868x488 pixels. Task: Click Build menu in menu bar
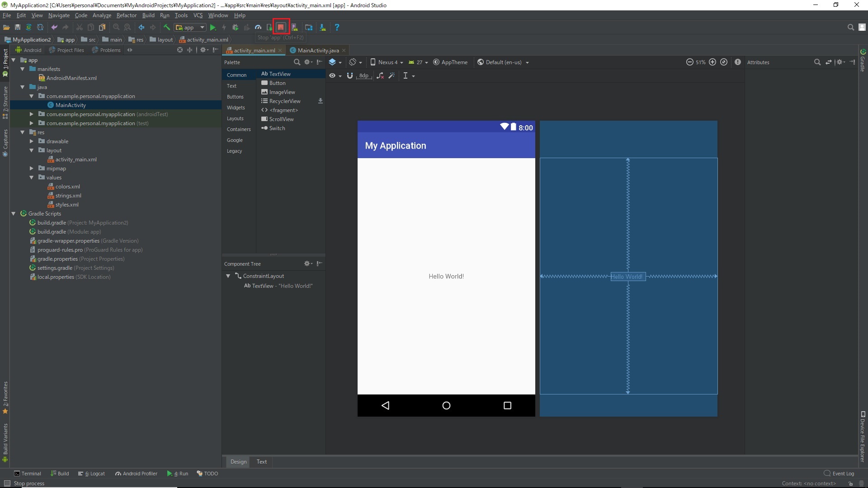(x=148, y=15)
